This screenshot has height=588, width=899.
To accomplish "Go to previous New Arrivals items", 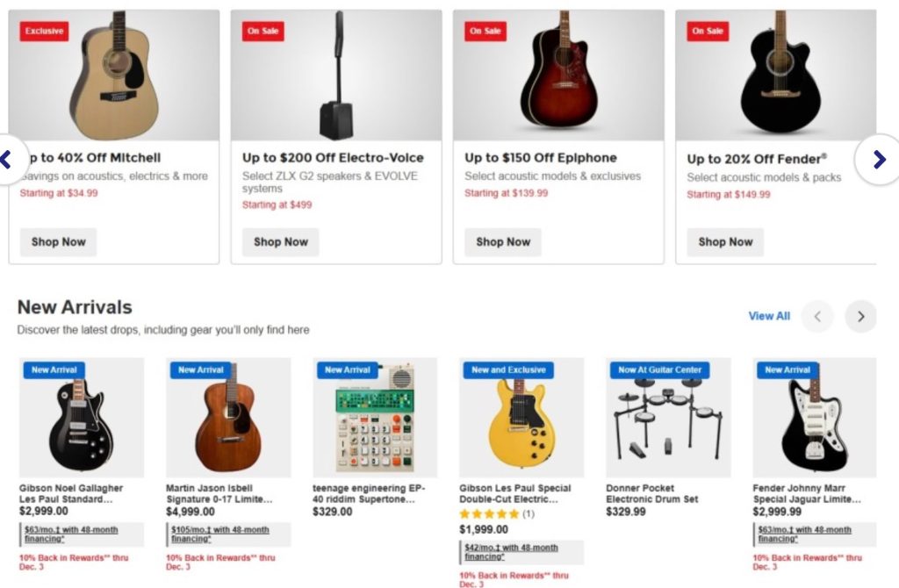I will [x=817, y=317].
